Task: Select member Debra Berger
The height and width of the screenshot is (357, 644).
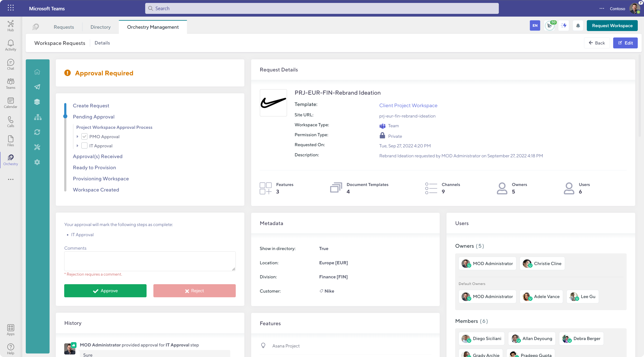Action: 581,338
